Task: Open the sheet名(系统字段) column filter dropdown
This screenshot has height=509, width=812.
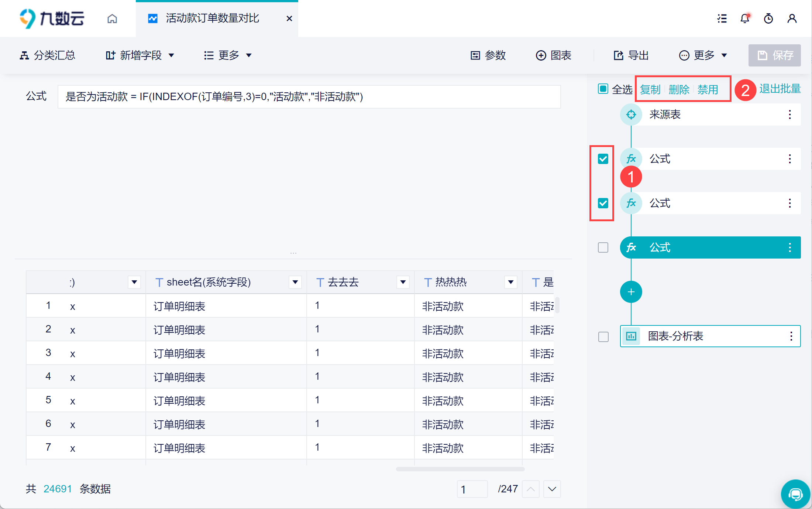Action: coord(295,282)
